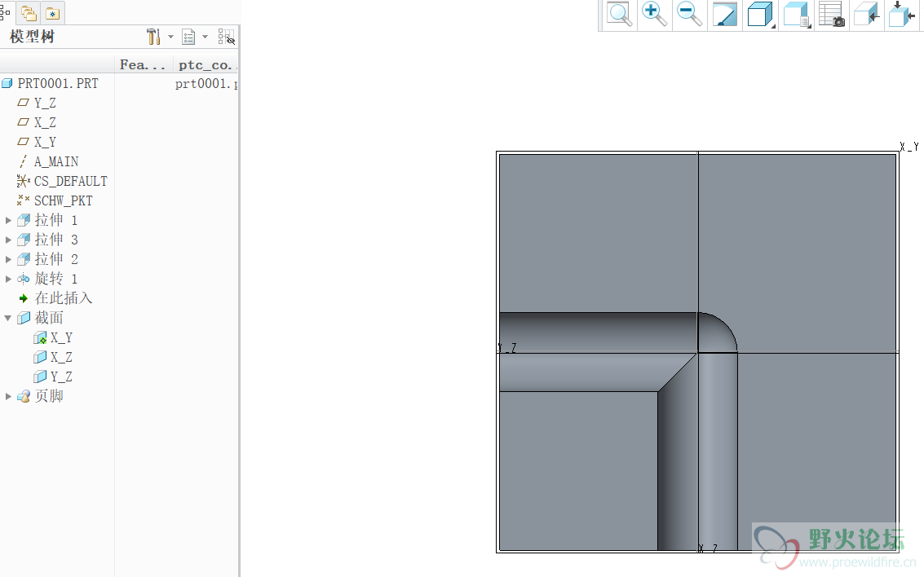
Task: Select the X_Y datum plane
Action: 45,142
